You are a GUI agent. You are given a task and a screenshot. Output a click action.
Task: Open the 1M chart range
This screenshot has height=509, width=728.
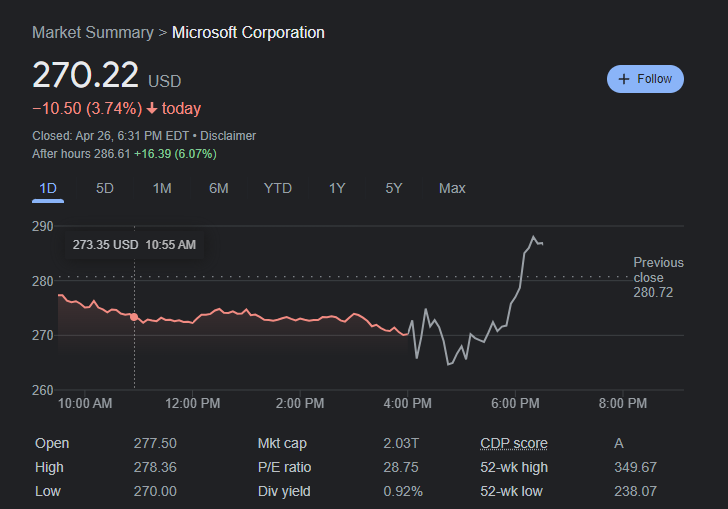tap(162, 188)
